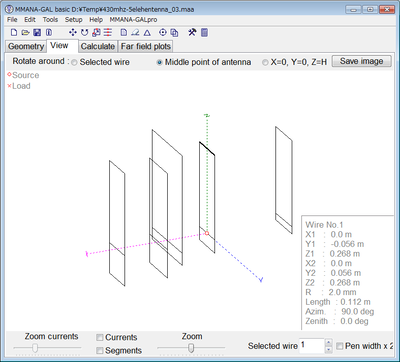Click the circular target icon in toolbar
The image size is (400, 362).
(x=163, y=32)
